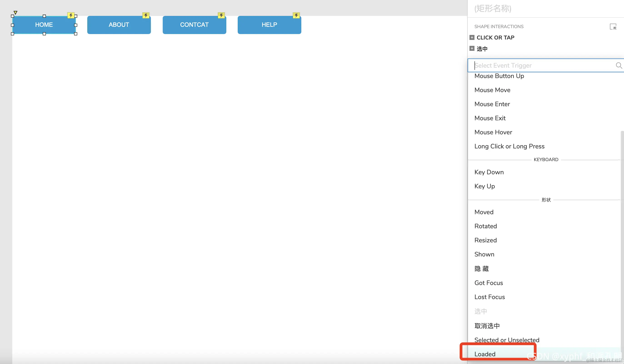
Task: Select the Key Down keyboard trigger
Action: pyautogui.click(x=489, y=172)
